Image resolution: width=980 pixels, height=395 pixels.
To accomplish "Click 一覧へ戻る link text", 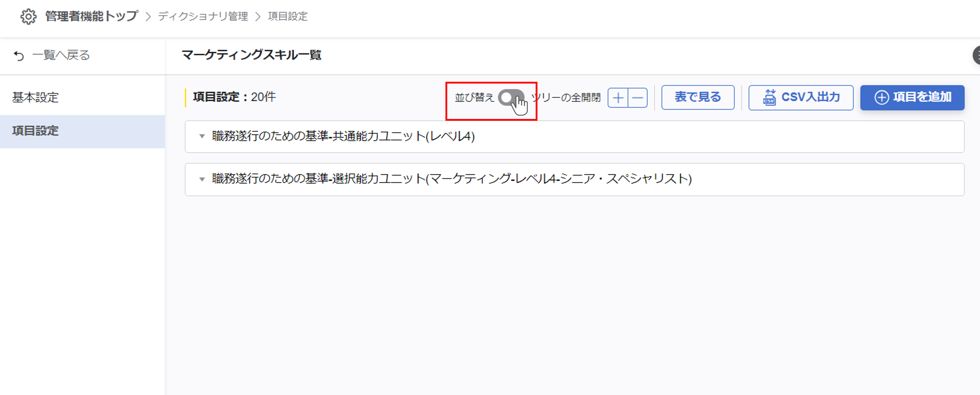I will coord(61,55).
